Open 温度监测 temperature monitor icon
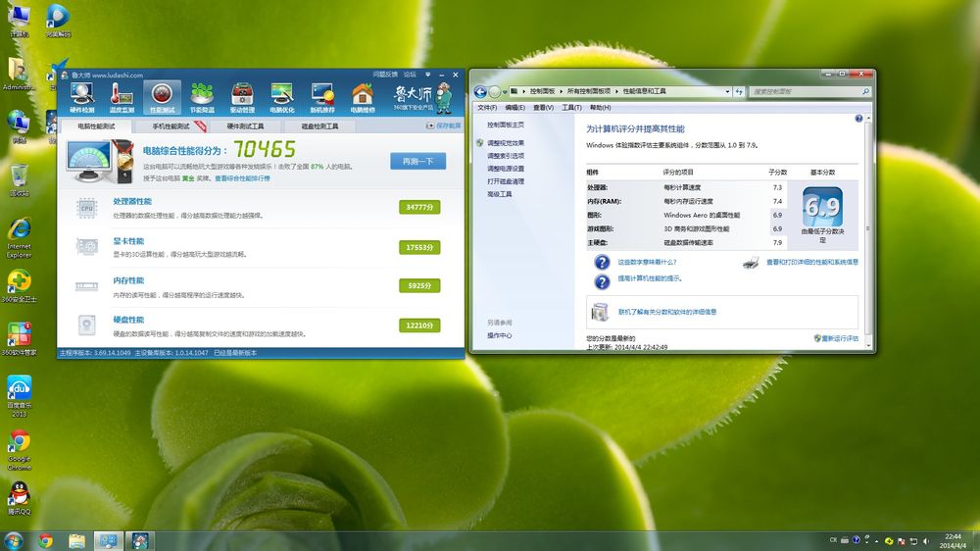980x551 pixels. (122, 98)
